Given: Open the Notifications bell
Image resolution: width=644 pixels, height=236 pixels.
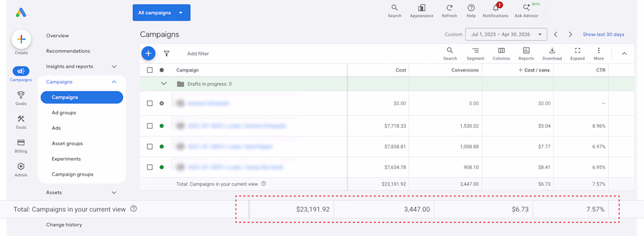Looking at the screenshot, I should 496,8.
